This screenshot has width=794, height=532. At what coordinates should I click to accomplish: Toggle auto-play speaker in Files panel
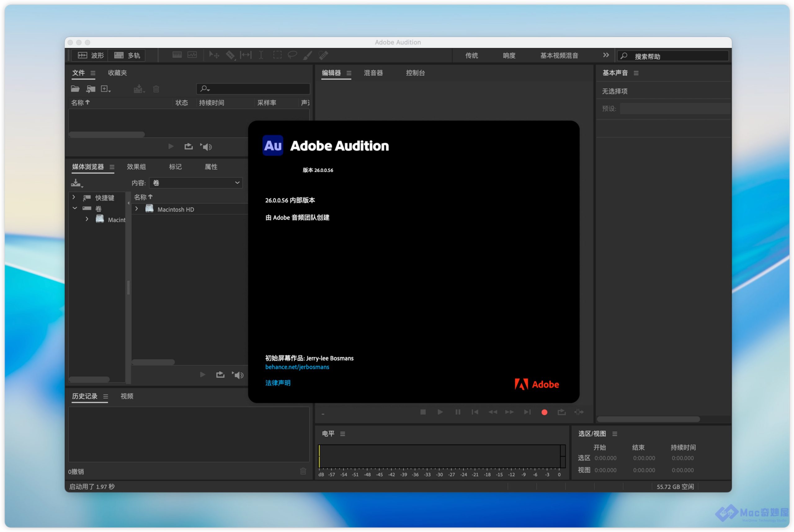point(206,147)
